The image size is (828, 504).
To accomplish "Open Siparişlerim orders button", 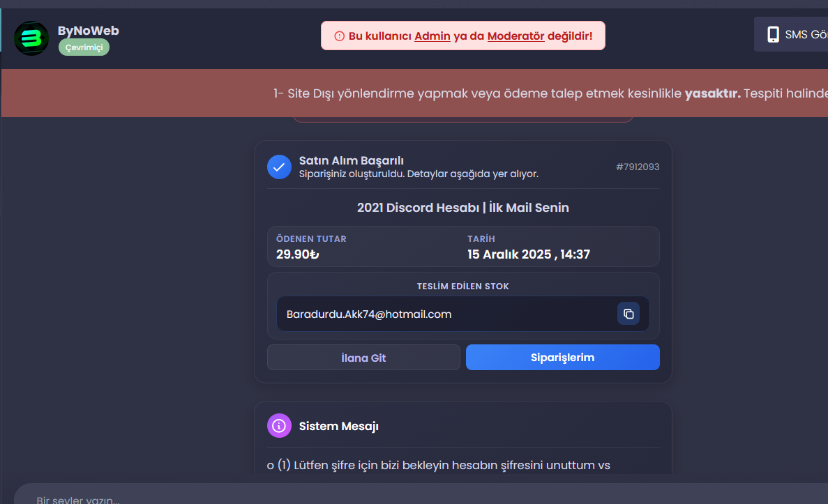I will click(562, 358).
